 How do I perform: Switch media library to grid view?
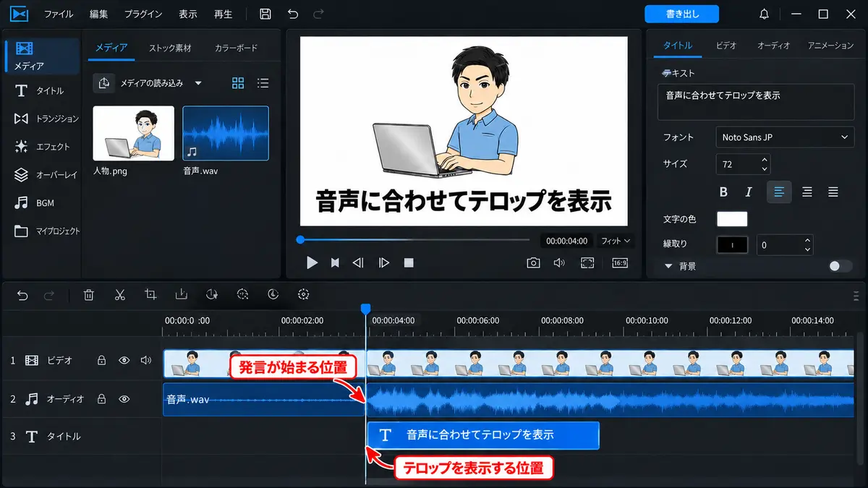238,83
